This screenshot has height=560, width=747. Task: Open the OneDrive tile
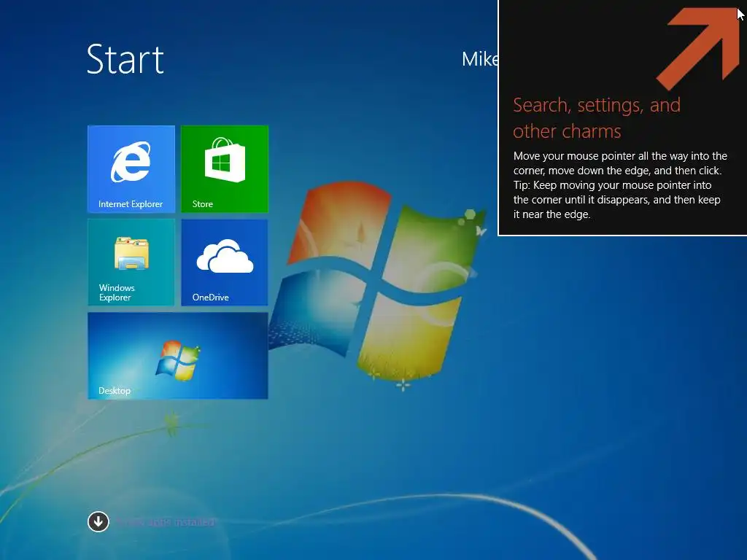click(225, 262)
